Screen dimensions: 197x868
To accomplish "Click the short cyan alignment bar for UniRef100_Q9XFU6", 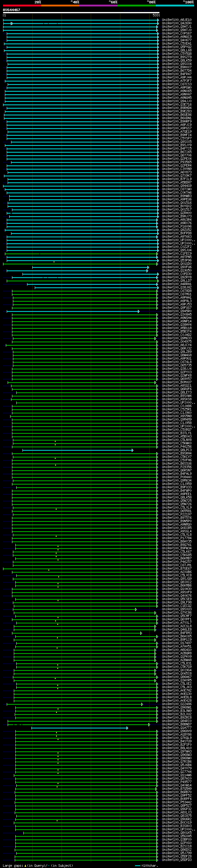I will (x=90, y=267).
